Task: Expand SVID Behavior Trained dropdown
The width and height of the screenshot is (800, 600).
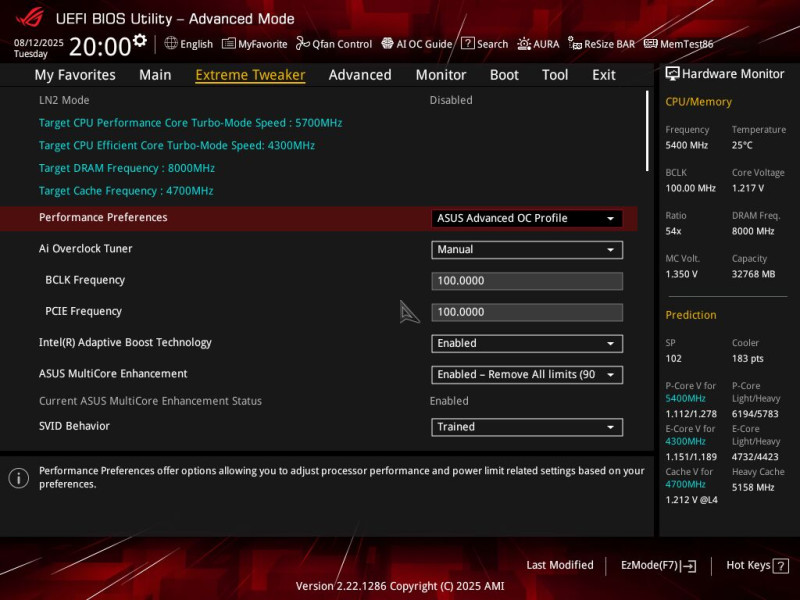Action: [527, 427]
